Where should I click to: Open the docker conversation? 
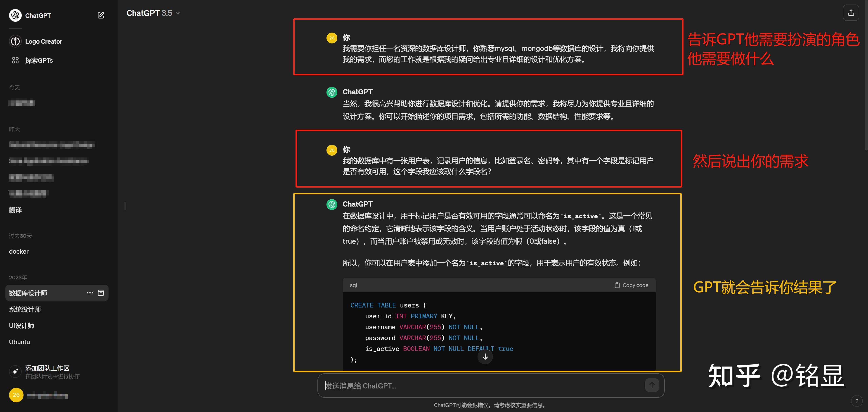click(x=19, y=251)
